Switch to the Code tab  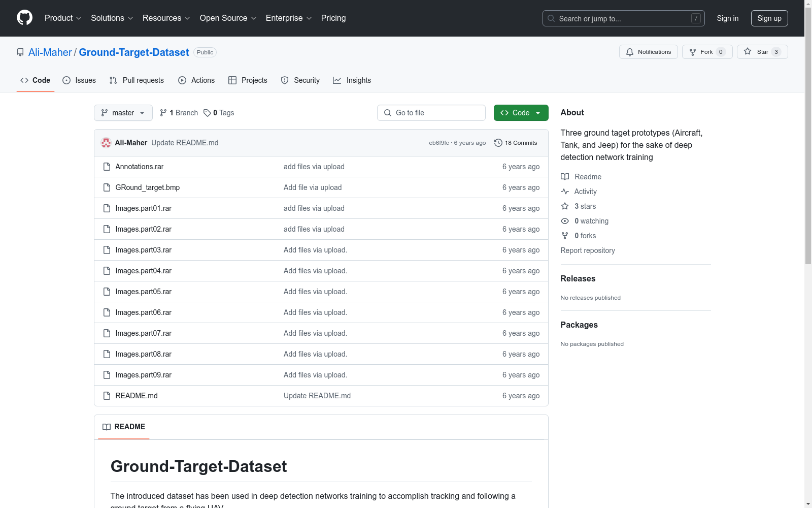35,80
